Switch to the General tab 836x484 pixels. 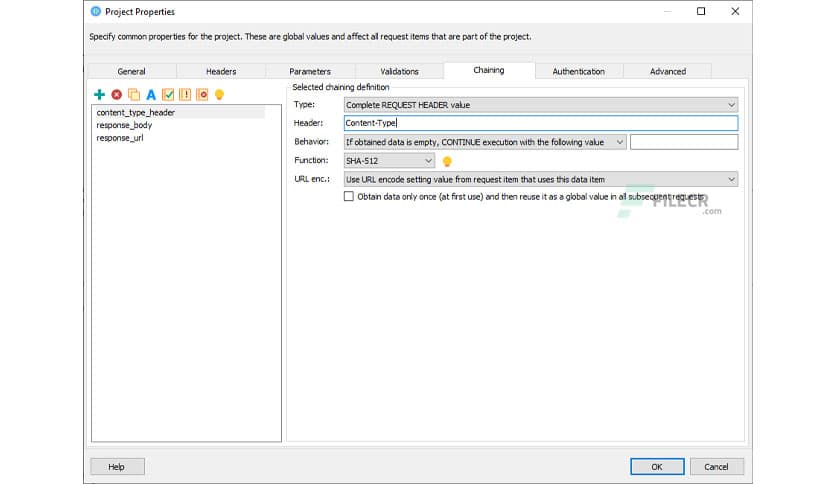131,71
